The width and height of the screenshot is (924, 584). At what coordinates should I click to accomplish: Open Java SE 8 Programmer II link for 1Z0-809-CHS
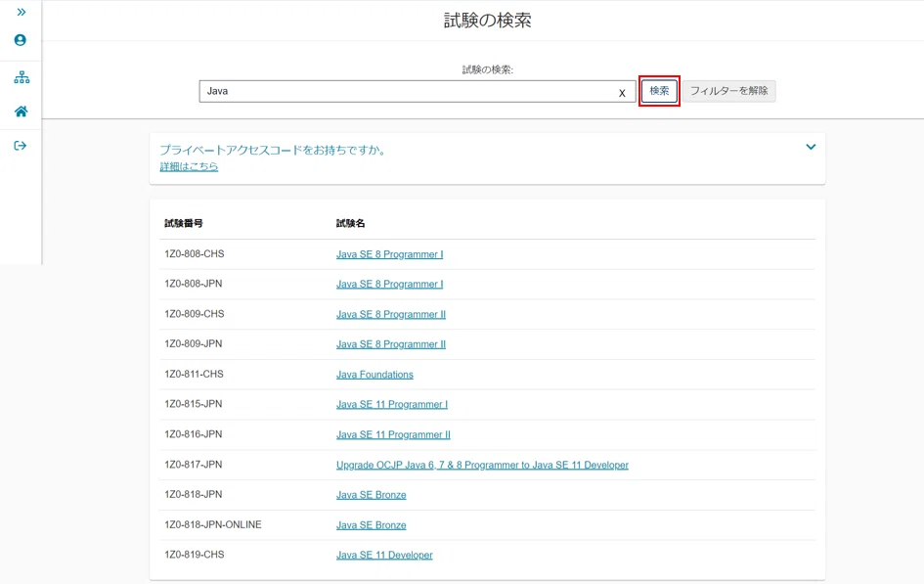tap(391, 314)
